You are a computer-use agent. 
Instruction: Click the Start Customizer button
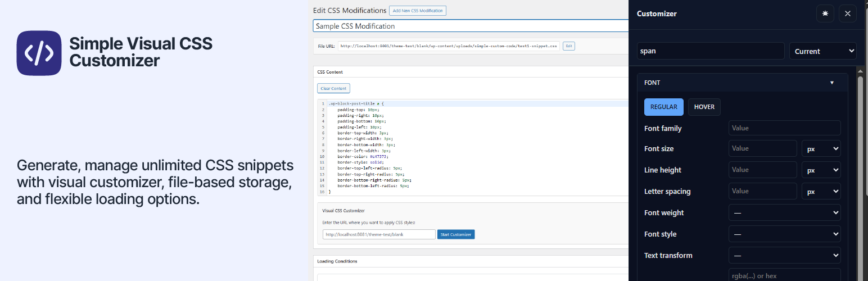(456, 234)
